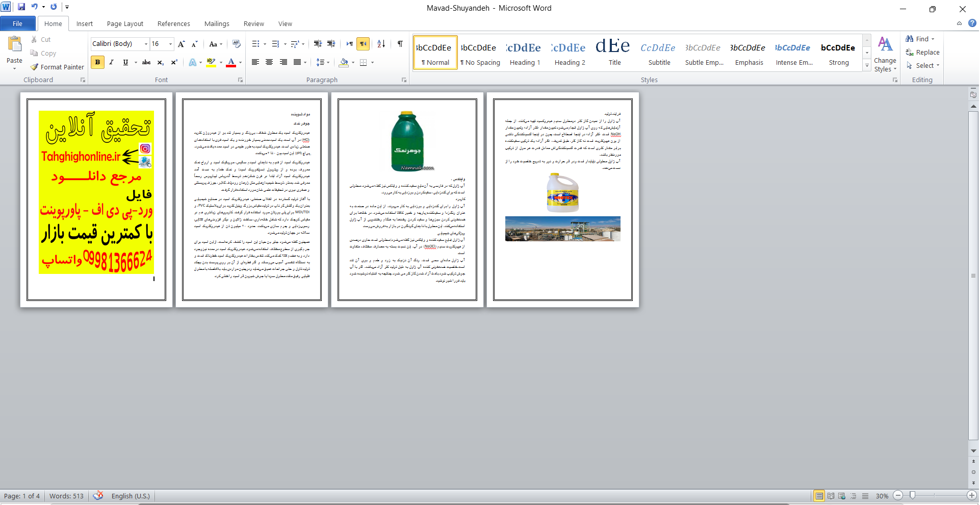Align text left
This screenshot has height=505, width=980.
coord(255,62)
